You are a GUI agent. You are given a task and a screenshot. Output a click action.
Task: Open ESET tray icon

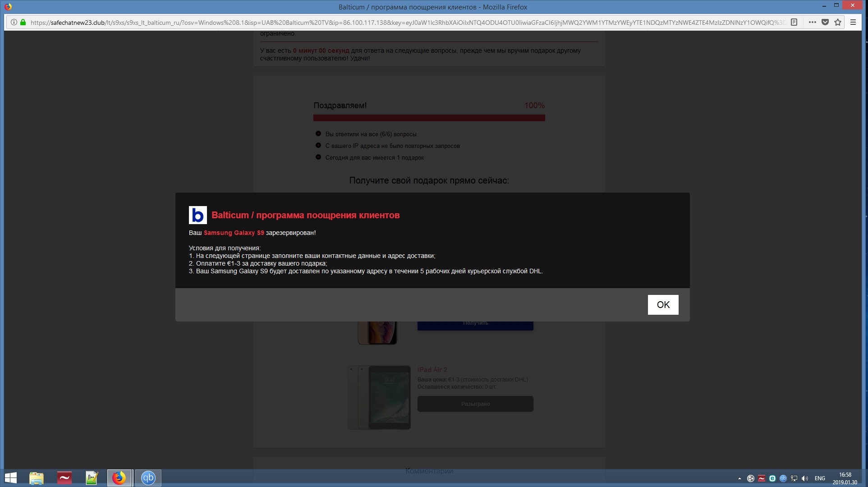pyautogui.click(x=772, y=478)
